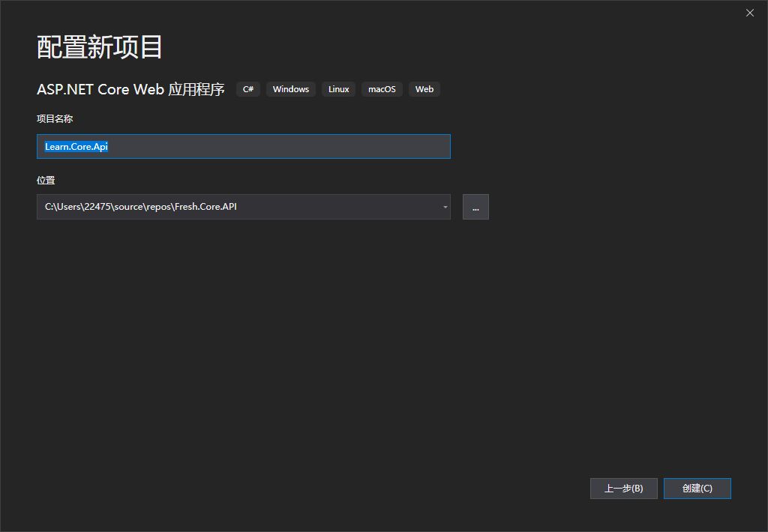Close the new project dialog
The width and height of the screenshot is (768, 532).
pyautogui.click(x=749, y=13)
